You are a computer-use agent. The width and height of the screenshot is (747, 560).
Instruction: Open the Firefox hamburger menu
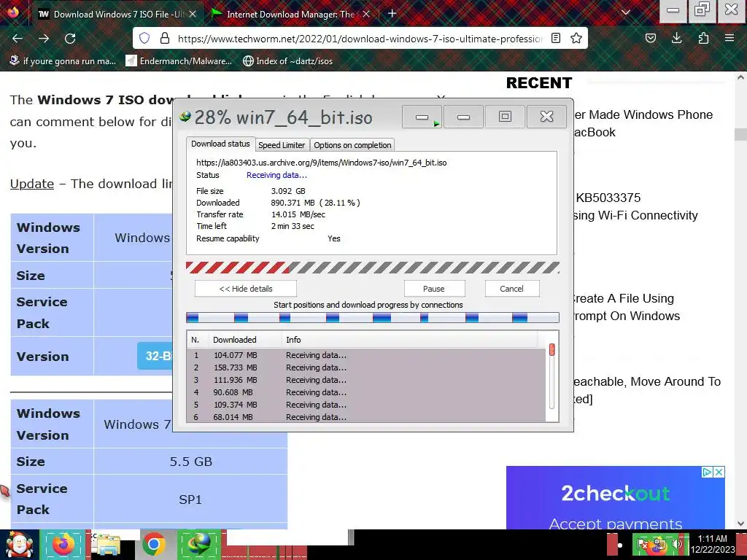pos(729,38)
